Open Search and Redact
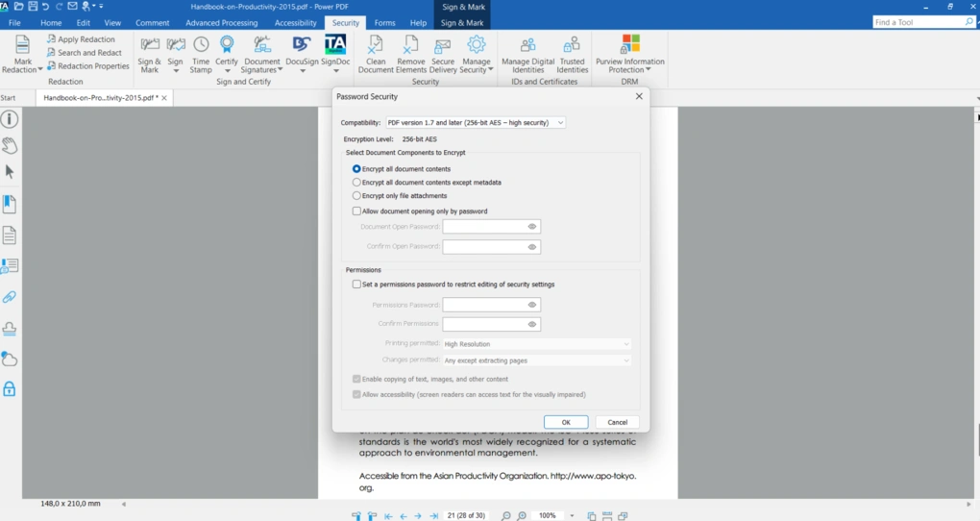The image size is (980, 521). coord(84,53)
